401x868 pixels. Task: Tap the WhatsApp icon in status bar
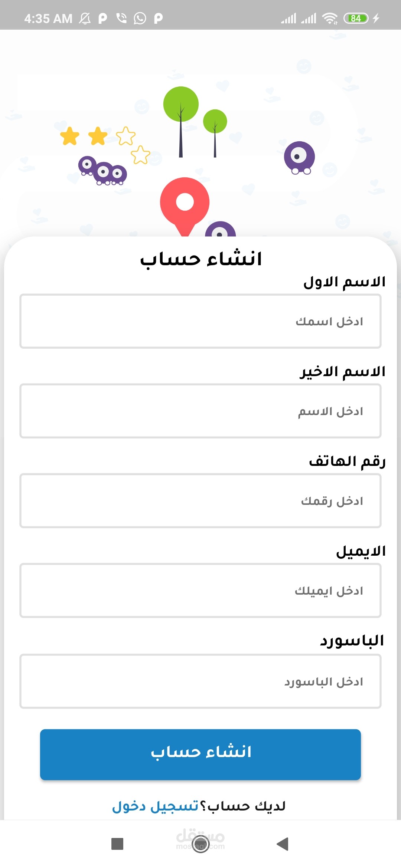[140, 18]
